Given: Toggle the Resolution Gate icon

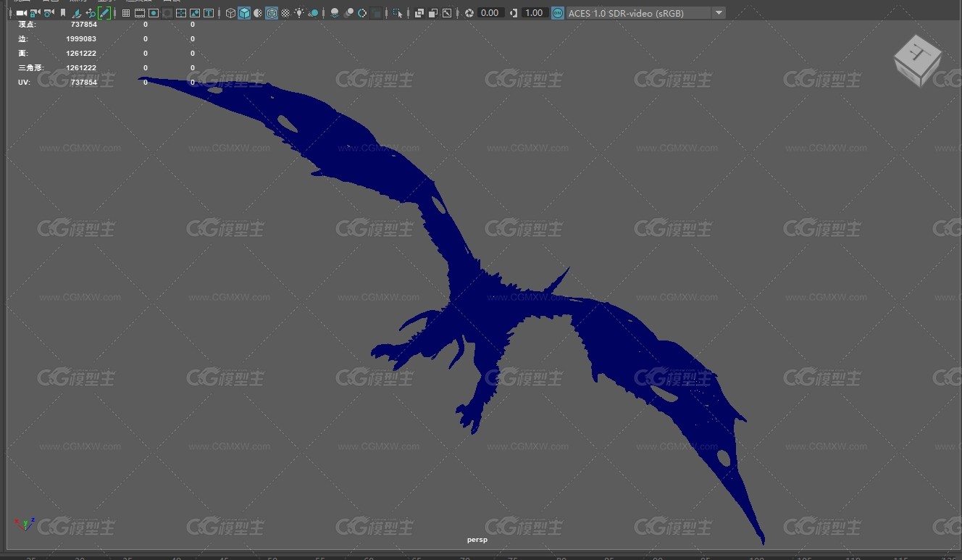Looking at the screenshot, I should click(154, 13).
